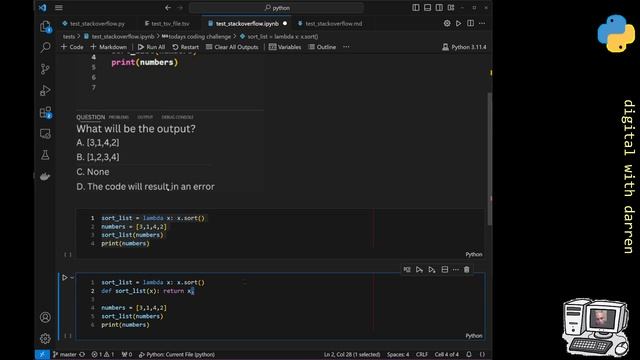This screenshot has height=360, width=640.
Task: Click the tests breadcrumb segment
Action: click(69, 37)
